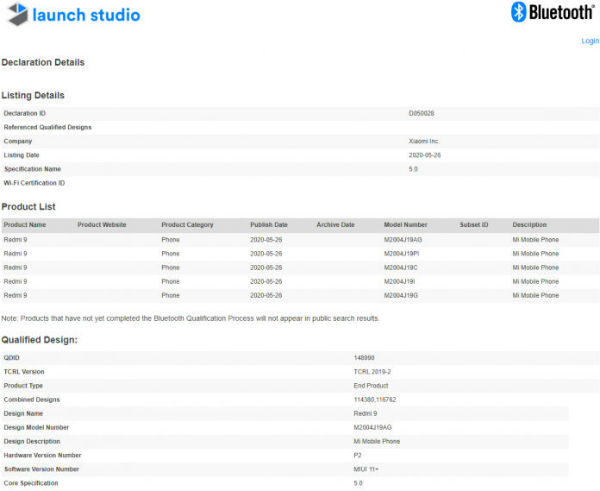Select the company value 'Xiaomi Inc.'
Screen dimensions: 600x491
point(424,141)
